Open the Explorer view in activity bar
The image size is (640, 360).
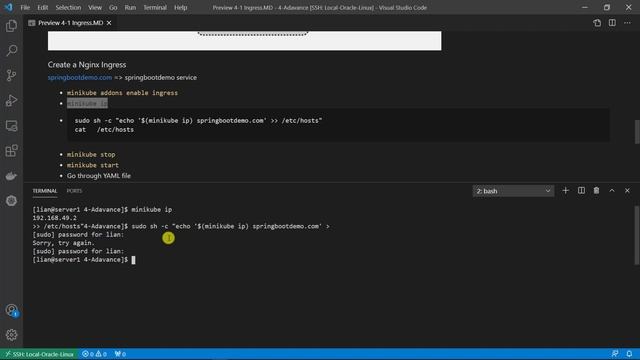[11, 26]
